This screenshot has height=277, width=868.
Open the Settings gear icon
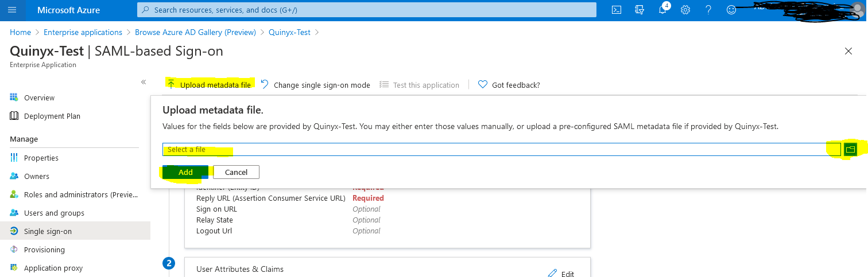coord(685,10)
